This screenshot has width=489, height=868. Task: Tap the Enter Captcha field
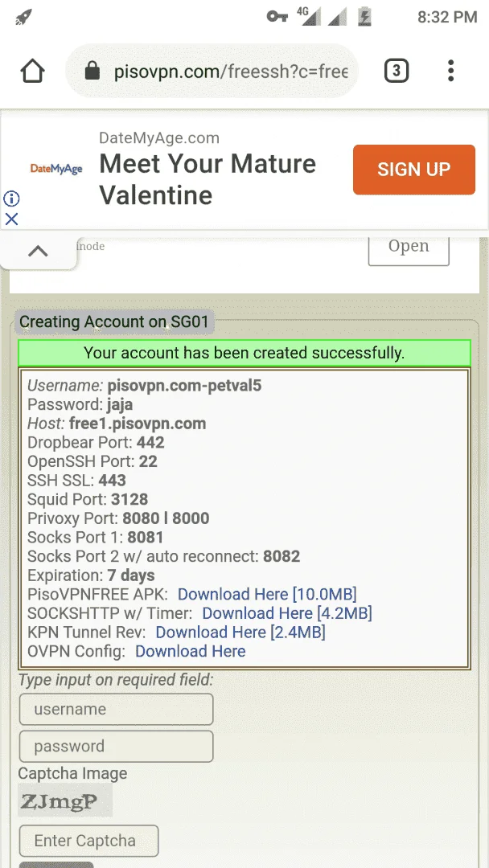coord(88,841)
